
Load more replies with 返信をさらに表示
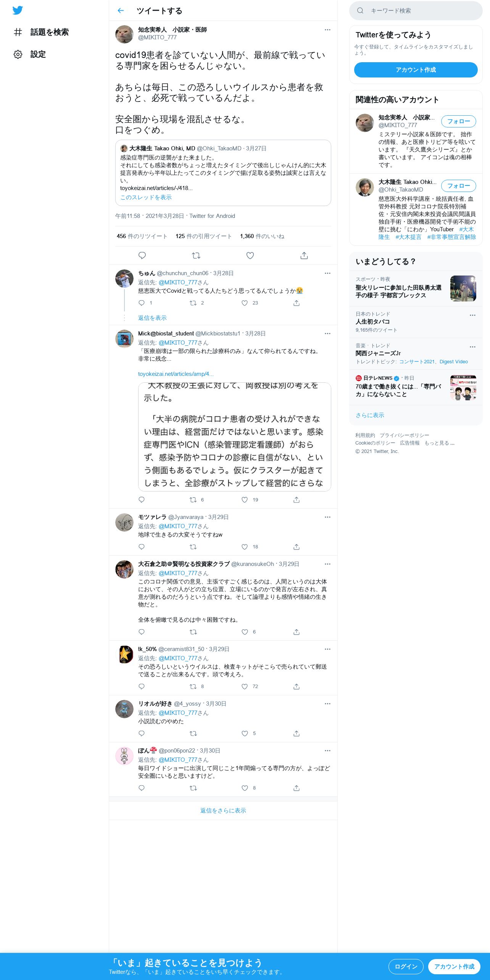tap(223, 811)
